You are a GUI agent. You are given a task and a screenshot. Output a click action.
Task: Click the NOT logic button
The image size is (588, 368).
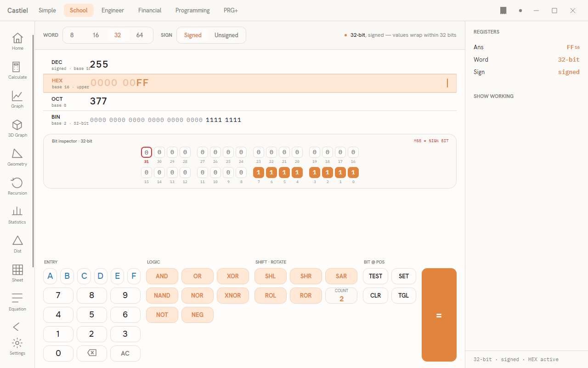pyautogui.click(x=162, y=315)
